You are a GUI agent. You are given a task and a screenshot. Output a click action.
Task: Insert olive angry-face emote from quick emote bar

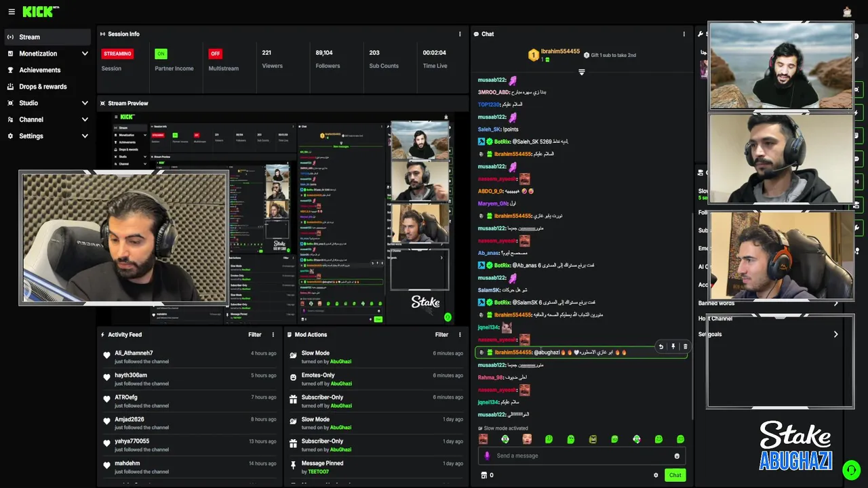pyautogui.click(x=593, y=439)
